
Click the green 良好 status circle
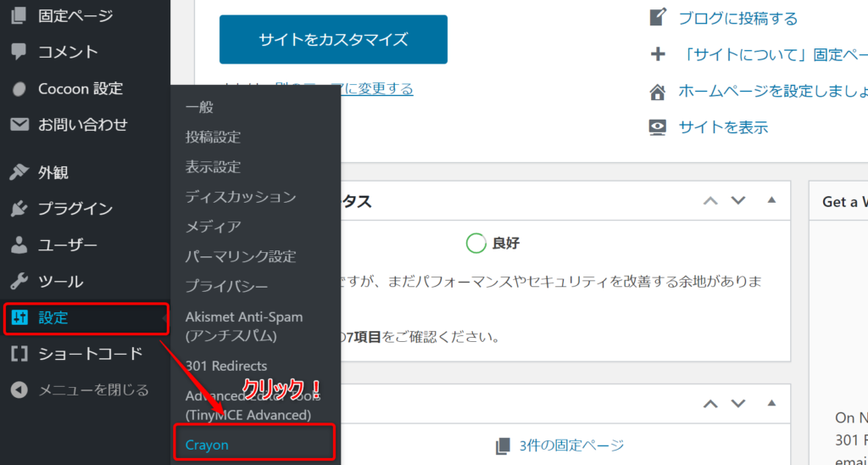coord(476,244)
